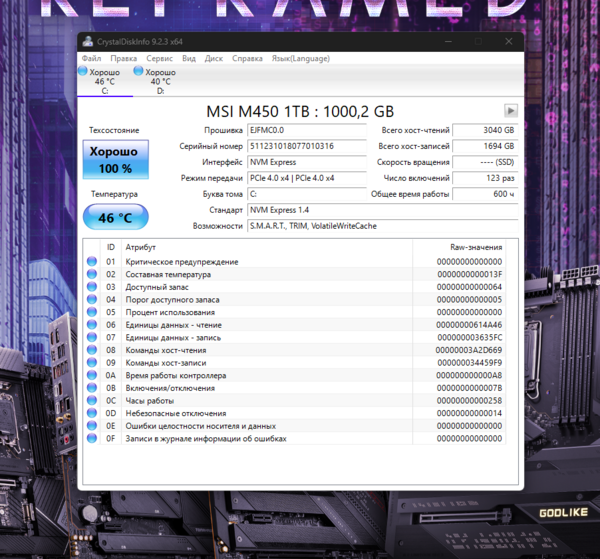Image resolution: width=600 pixels, height=559 pixels.
Task: Select the Небезопасные отключения row text
Action: click(176, 414)
